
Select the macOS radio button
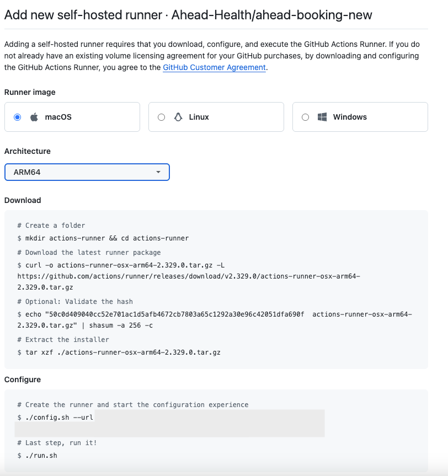pos(18,117)
